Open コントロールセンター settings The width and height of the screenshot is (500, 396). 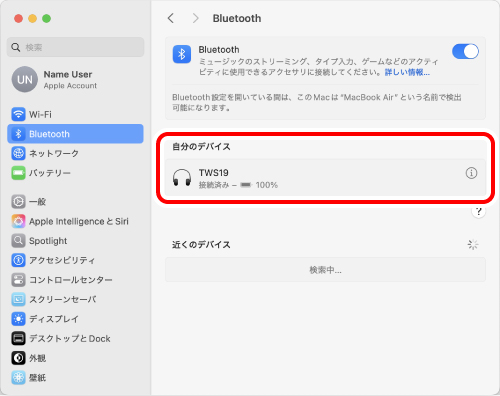pos(75,280)
